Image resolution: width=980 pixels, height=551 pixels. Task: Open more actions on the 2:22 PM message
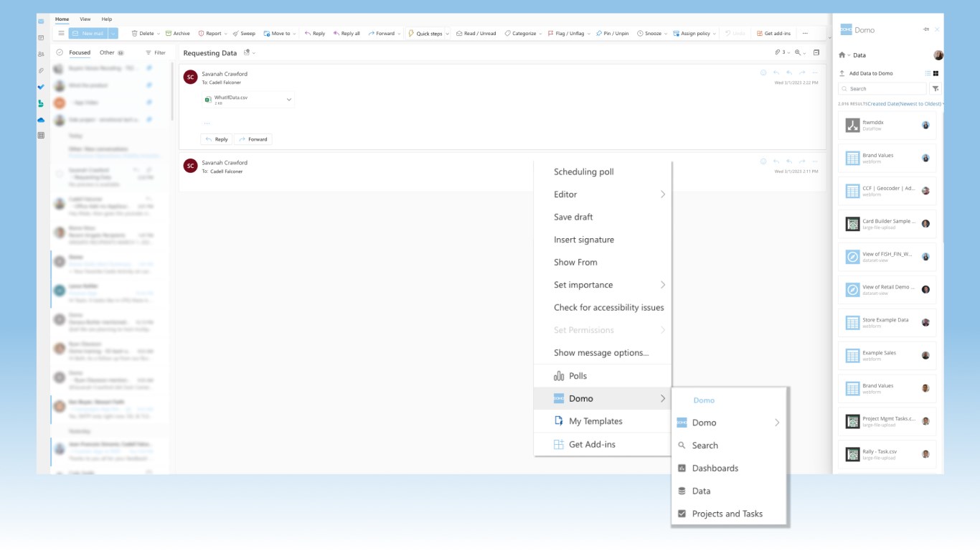(815, 72)
